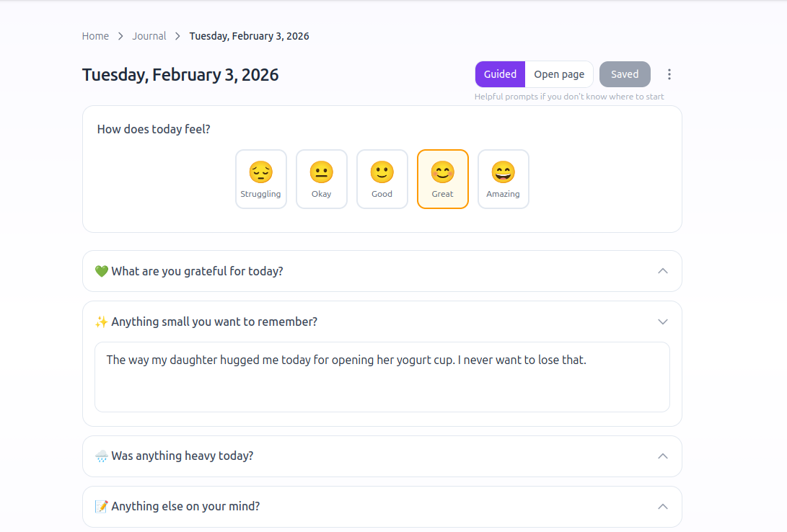Switch to Open page mode
Viewport: 787px width, 532px height.
[559, 74]
